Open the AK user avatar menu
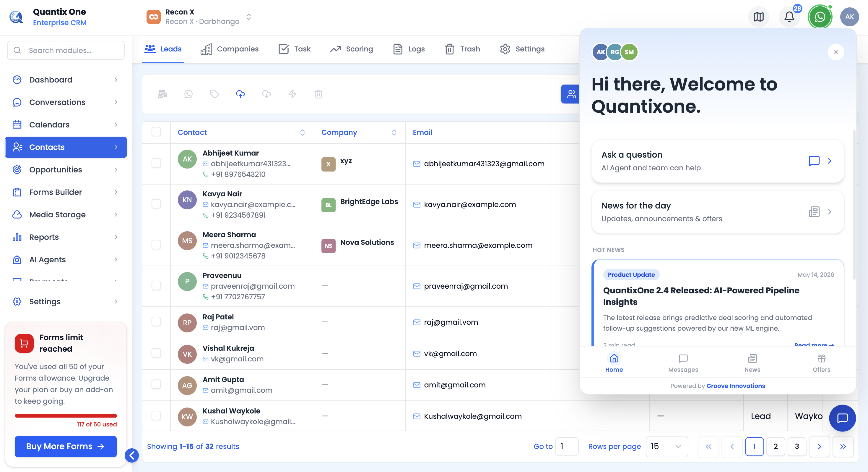 coord(849,17)
